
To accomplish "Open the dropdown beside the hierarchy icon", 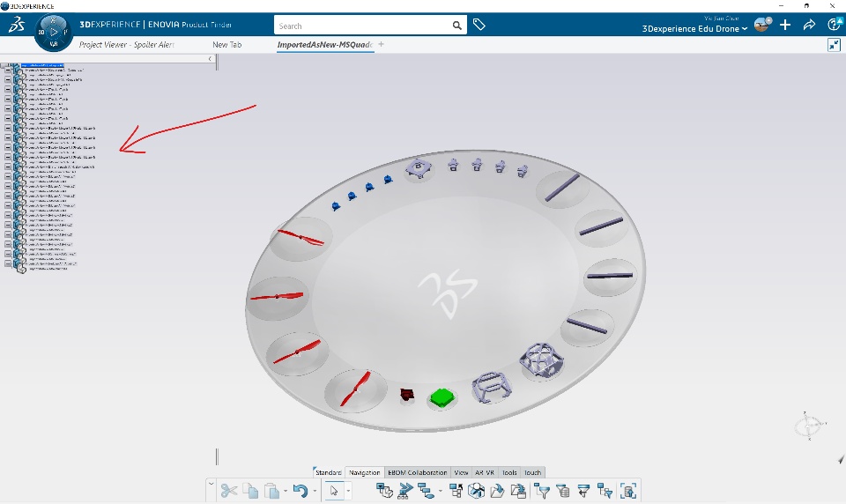I will point(441,491).
